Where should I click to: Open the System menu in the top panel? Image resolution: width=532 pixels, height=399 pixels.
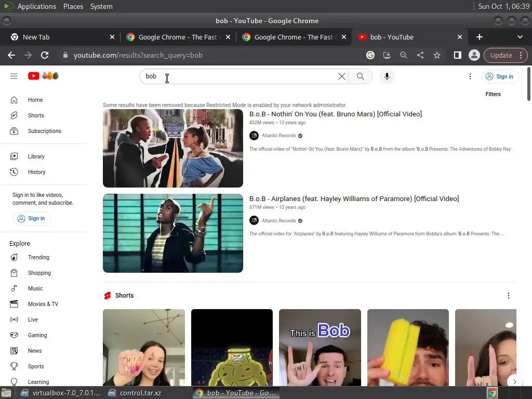(101, 6)
